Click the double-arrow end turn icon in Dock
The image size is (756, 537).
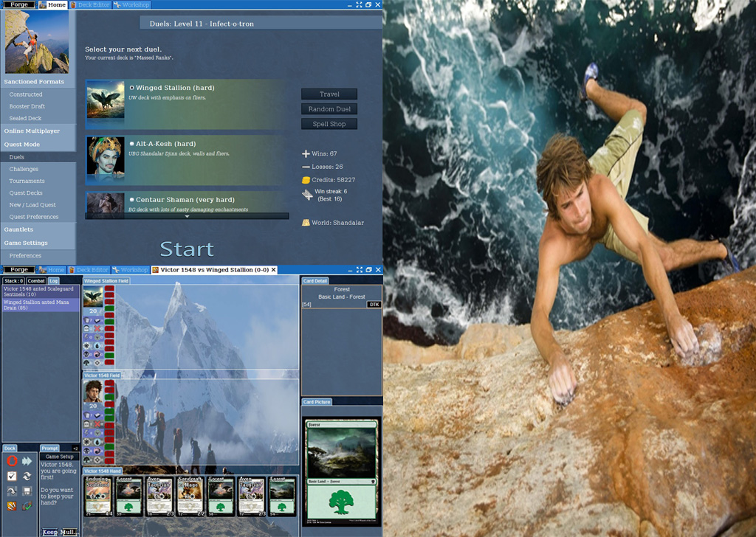click(x=27, y=461)
